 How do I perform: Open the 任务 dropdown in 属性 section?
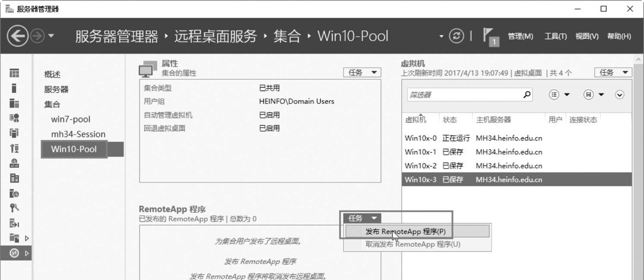click(x=362, y=72)
